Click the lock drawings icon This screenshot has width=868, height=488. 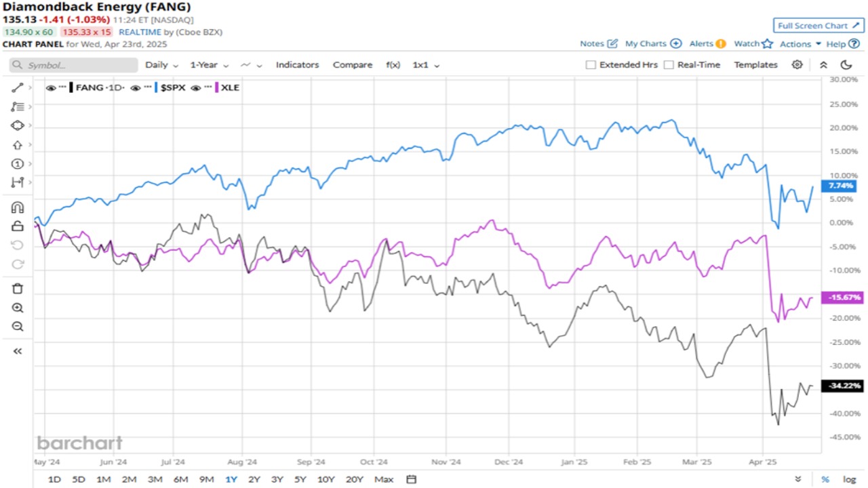(x=18, y=226)
